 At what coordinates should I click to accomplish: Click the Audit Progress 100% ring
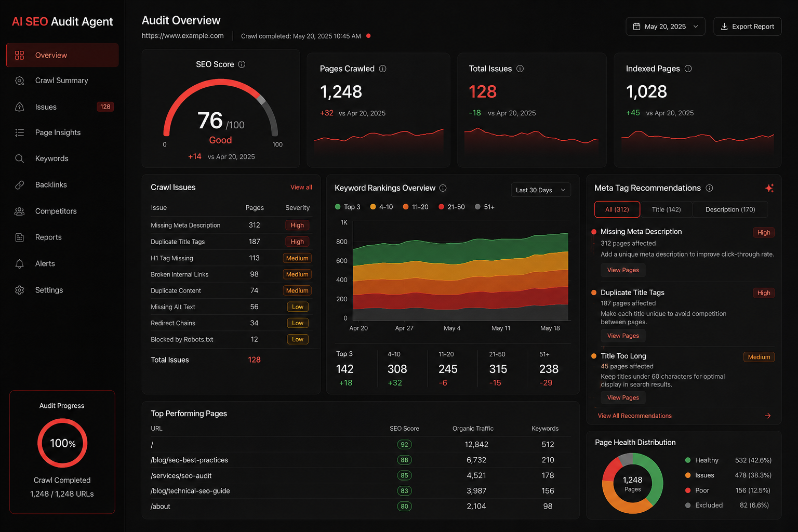[62, 443]
